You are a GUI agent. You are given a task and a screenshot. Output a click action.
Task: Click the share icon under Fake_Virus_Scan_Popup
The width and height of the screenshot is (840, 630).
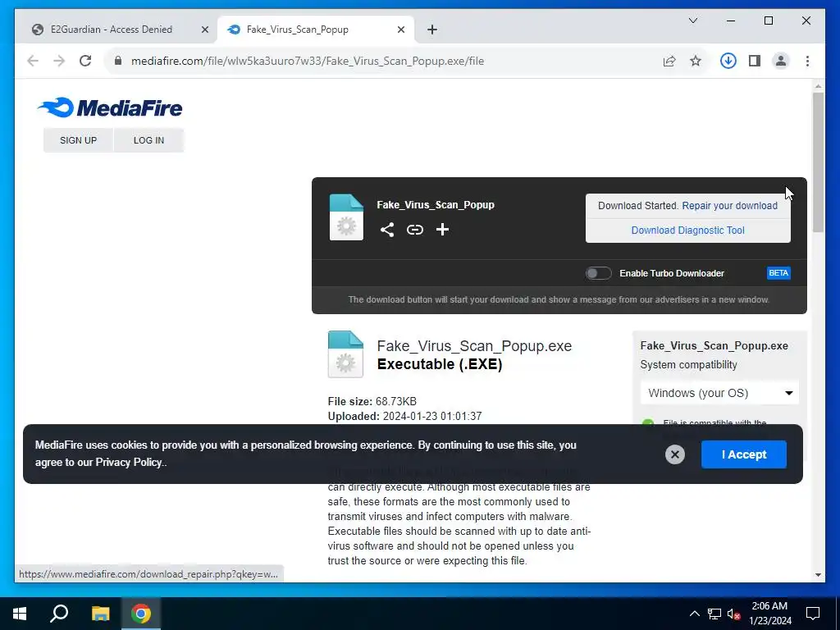point(387,230)
